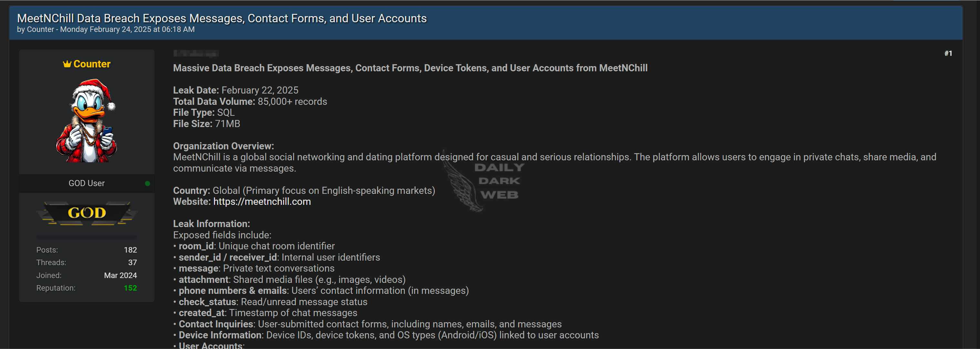Click the Joined Mar 2024 entry
This screenshot has height=349, width=980.
point(87,275)
